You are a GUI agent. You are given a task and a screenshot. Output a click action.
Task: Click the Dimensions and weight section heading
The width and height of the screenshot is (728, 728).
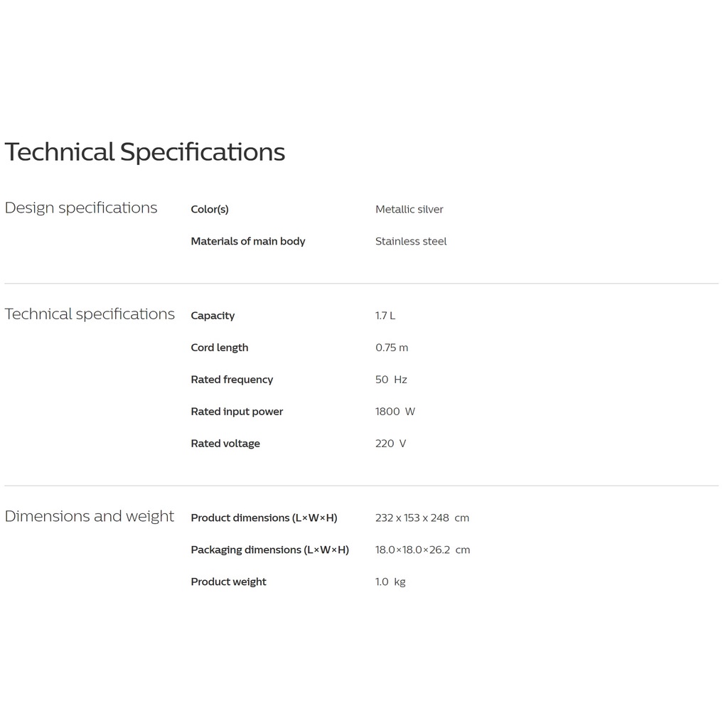point(90,516)
